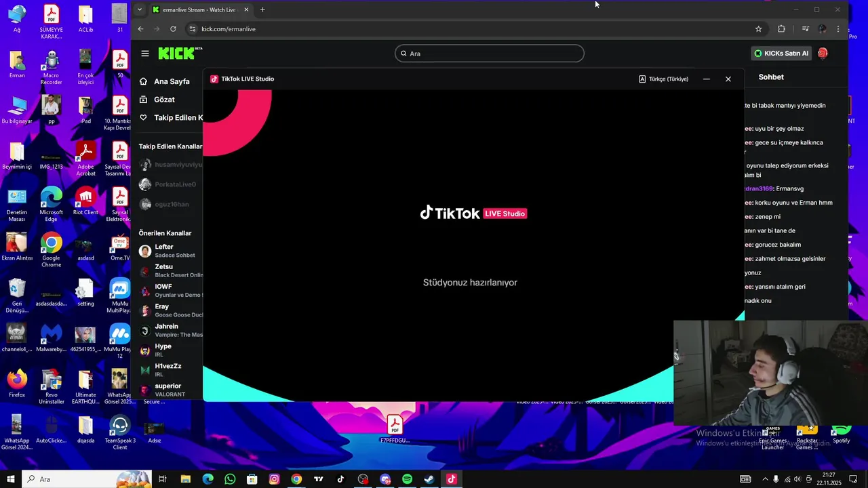Open TradingView from taskbar

319,479
